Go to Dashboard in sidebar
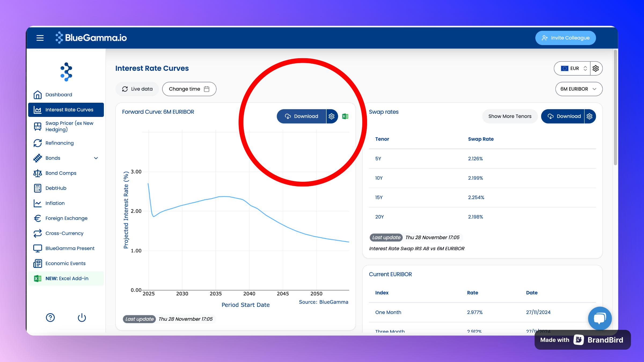The height and width of the screenshot is (362, 644). click(x=59, y=95)
